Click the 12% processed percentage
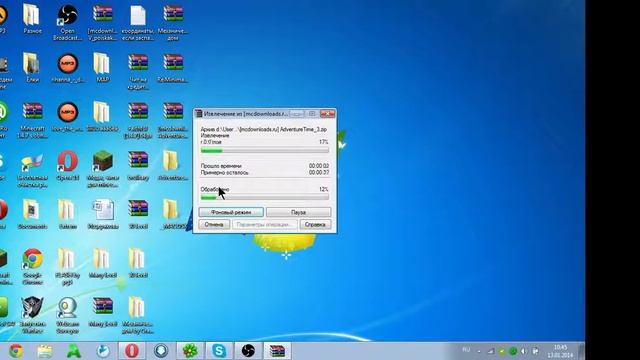This screenshot has height=360, width=640. coord(324,189)
